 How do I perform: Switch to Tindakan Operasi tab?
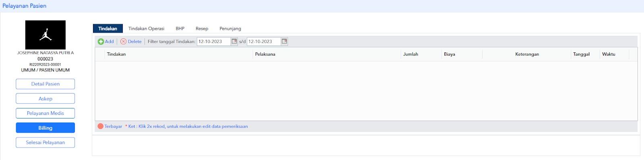coord(146,29)
